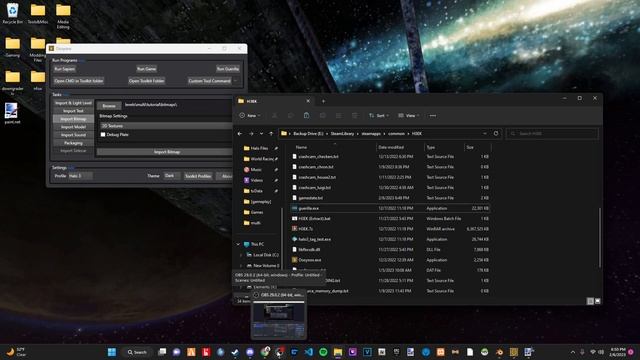Click the Refresh icon in address bar
640x360 pixels.
coord(496,133)
